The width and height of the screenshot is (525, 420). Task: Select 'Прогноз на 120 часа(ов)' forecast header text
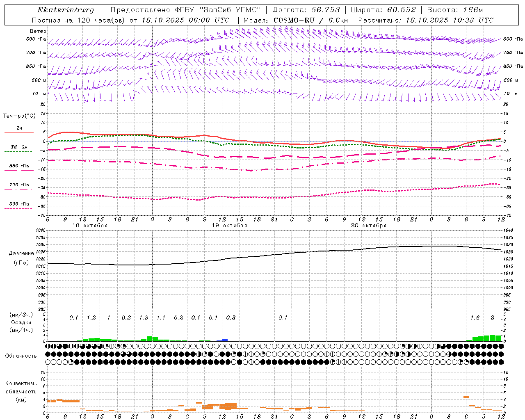pos(79,20)
